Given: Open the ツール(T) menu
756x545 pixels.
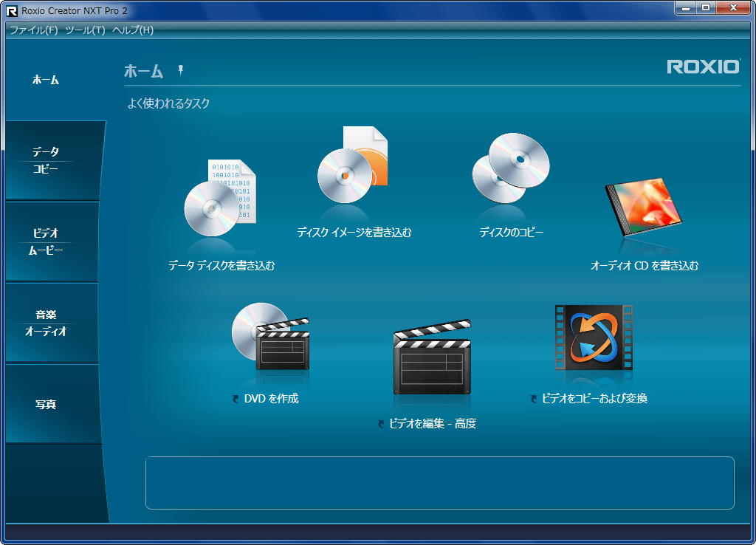Looking at the screenshot, I should [x=85, y=30].
